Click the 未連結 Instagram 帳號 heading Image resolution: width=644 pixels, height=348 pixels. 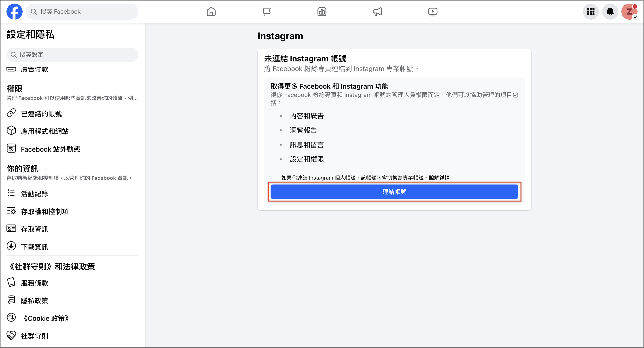(x=305, y=59)
